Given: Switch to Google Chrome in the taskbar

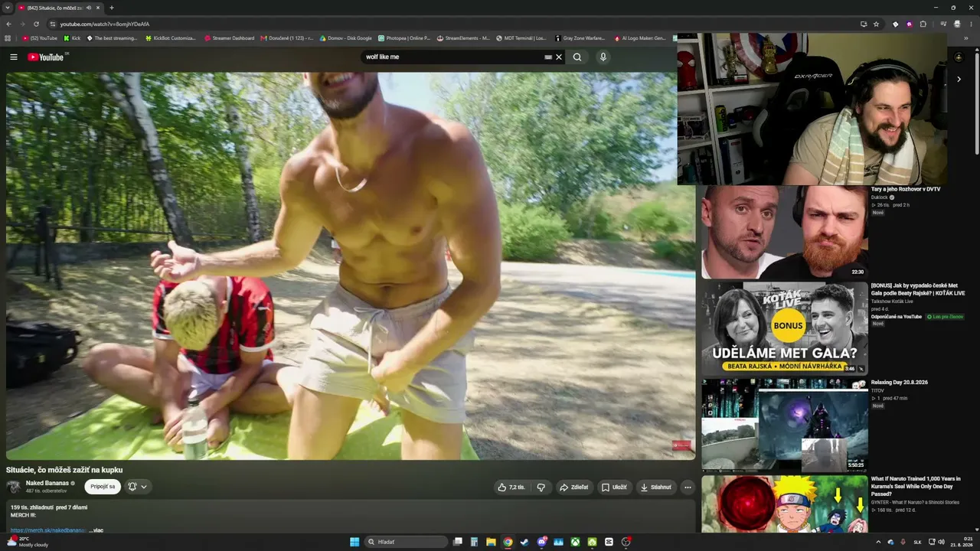Looking at the screenshot, I should (x=508, y=542).
